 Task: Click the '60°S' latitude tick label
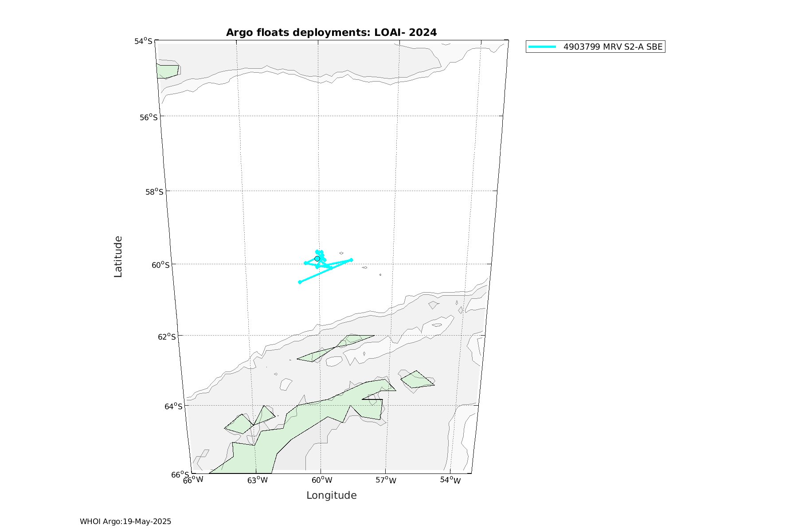pos(160,265)
